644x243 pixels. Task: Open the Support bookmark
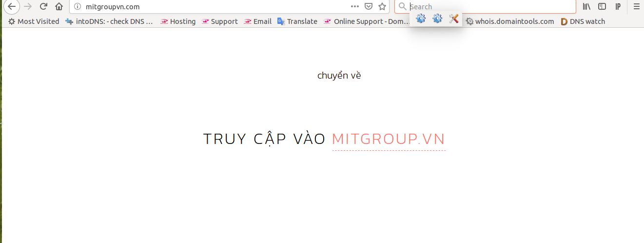219,21
